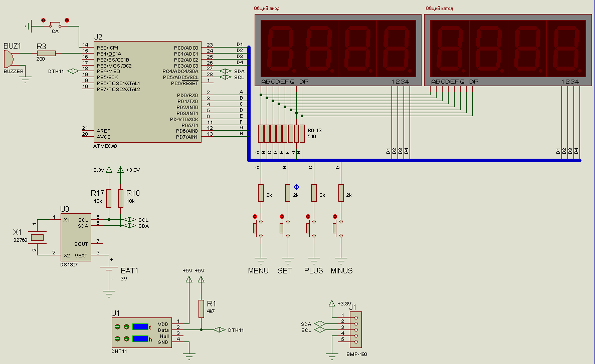
Task: Click the first digit of common-anode display
Action: (x=279, y=48)
